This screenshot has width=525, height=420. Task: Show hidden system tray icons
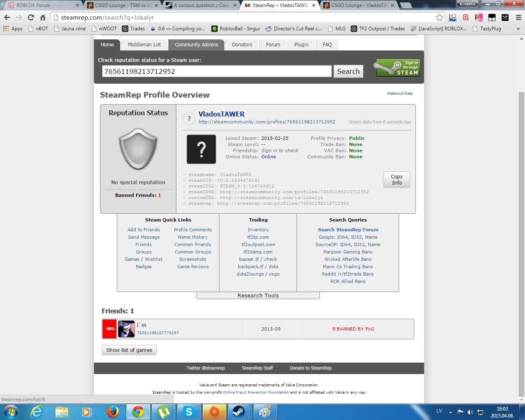450,412
